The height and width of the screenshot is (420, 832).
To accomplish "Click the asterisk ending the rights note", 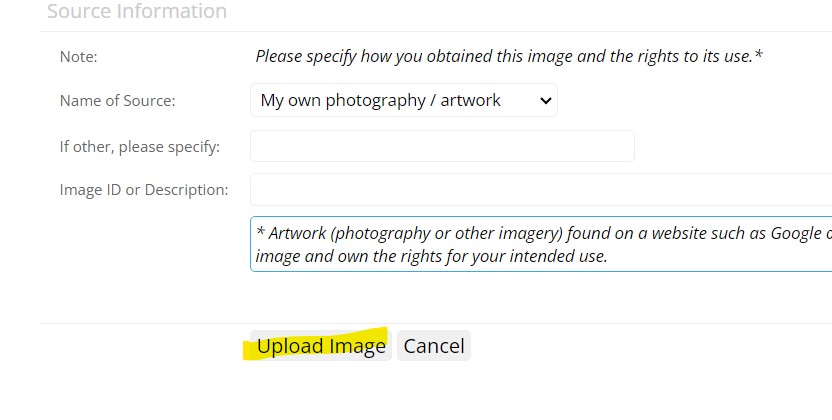I will tap(759, 54).
